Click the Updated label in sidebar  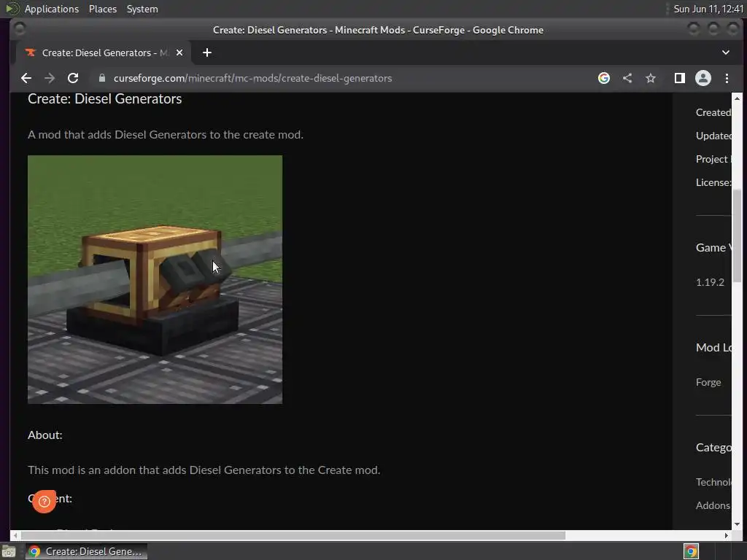click(713, 136)
